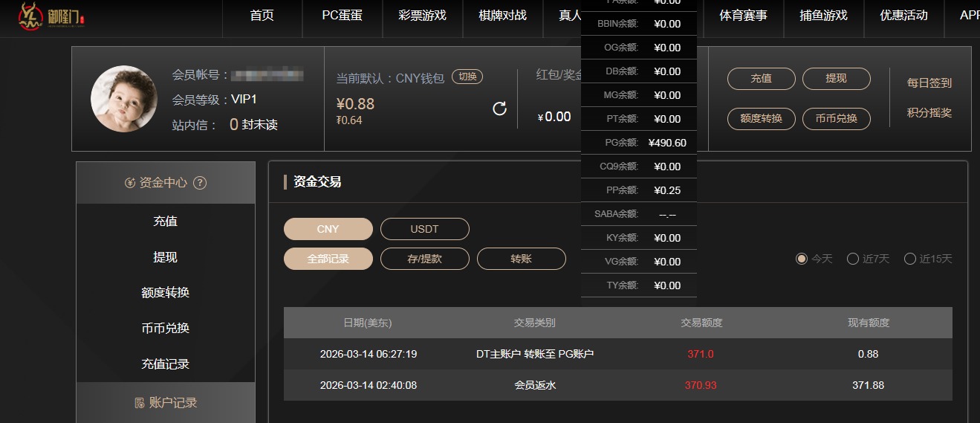Click the 充值 button in the header panel
Screen dimensions: 980x423
762,79
